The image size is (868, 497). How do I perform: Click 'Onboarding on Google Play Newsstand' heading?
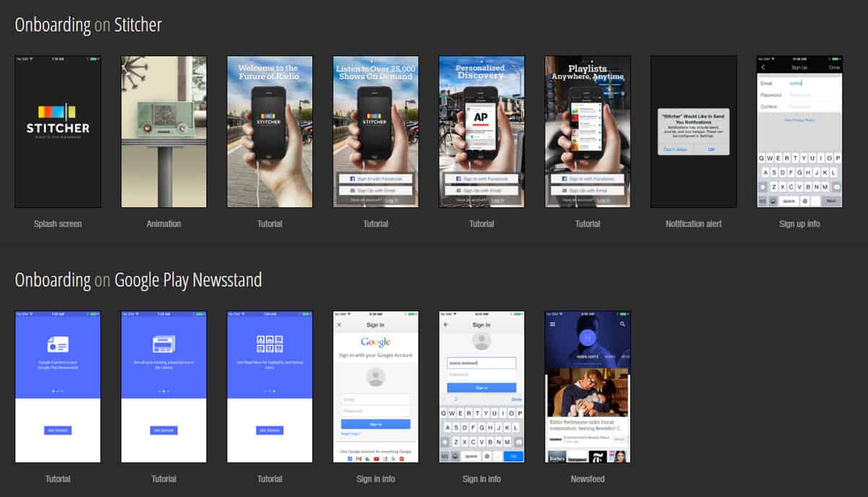pyautogui.click(x=138, y=280)
